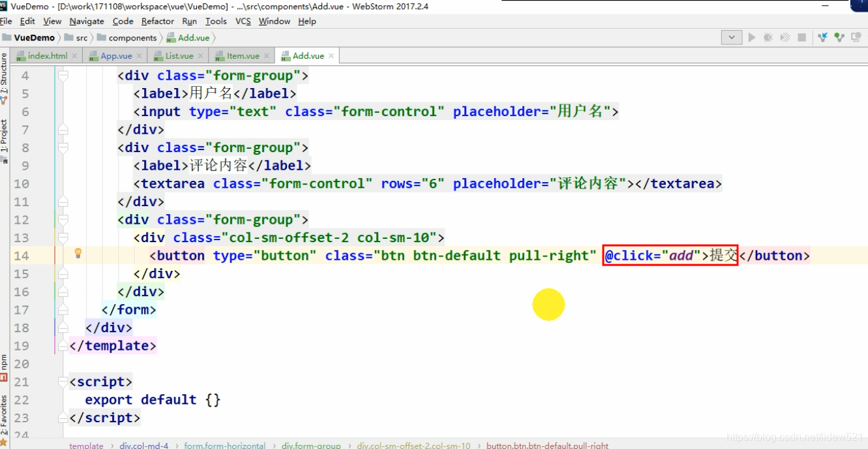Open the Run menu
This screenshot has width=868, height=449.
click(x=189, y=22)
